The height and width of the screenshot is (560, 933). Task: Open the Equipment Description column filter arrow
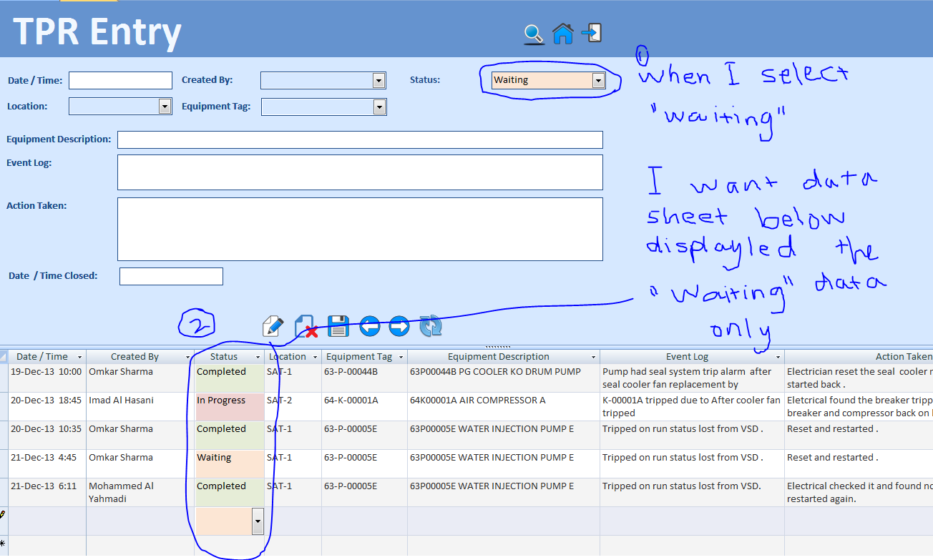pyautogui.click(x=593, y=357)
